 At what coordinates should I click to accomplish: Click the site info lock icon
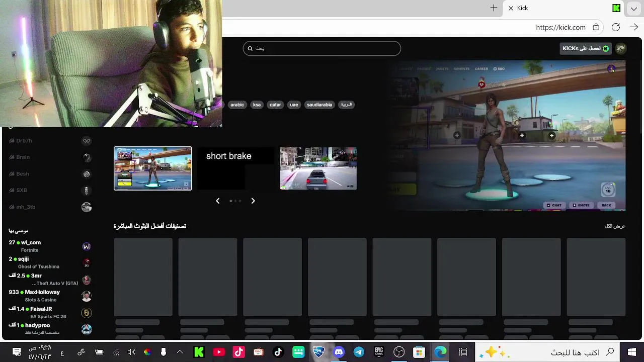click(x=596, y=27)
